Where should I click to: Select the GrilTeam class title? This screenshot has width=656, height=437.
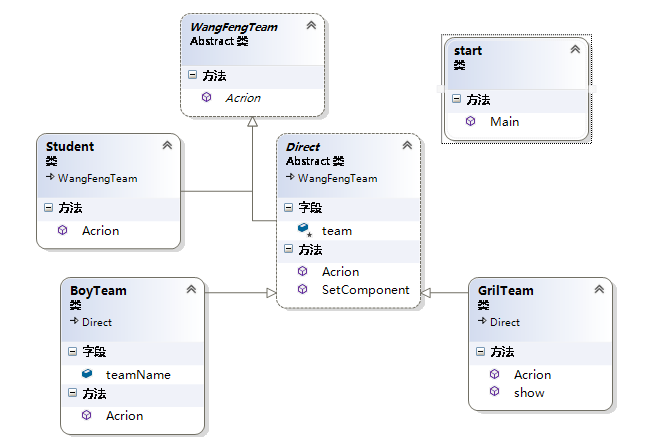point(505,290)
